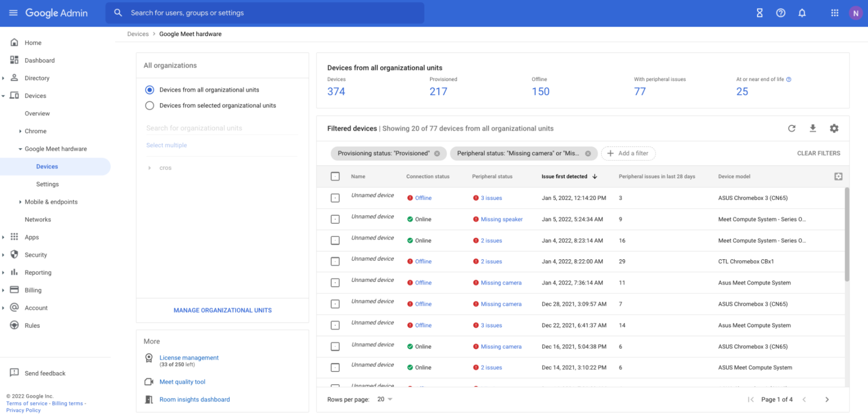Click the Billing card icon
This screenshot has width=868, height=416.
(15, 290)
